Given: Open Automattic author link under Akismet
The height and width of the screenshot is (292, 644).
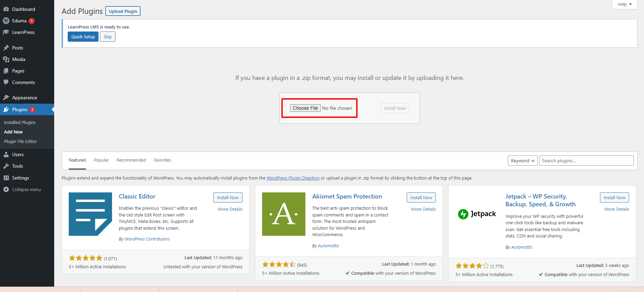Looking at the screenshot, I should [x=329, y=246].
